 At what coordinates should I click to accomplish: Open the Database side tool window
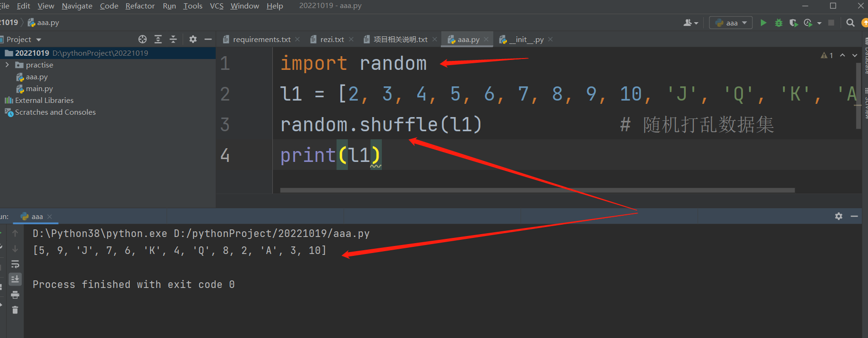pyautogui.click(x=866, y=57)
